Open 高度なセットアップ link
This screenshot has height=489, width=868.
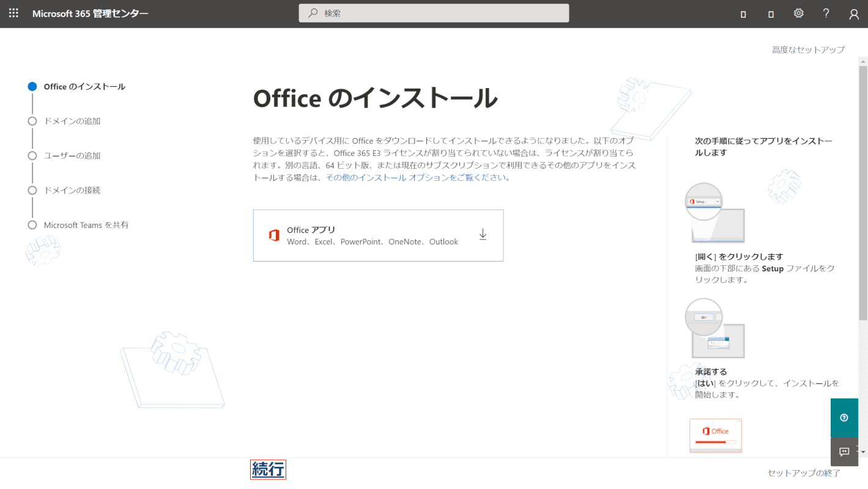pyautogui.click(x=808, y=50)
